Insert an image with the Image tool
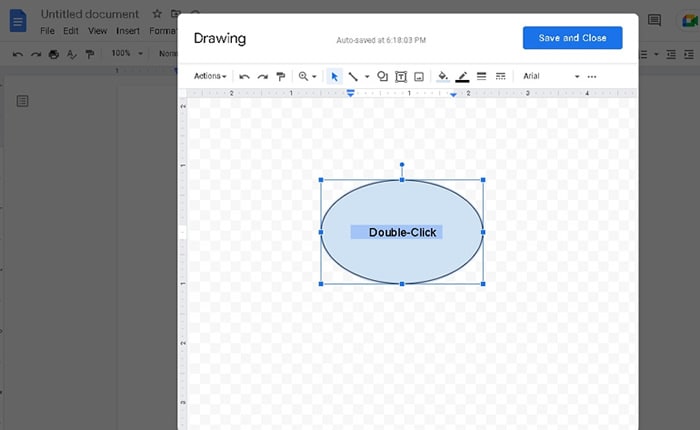This screenshot has width=700, height=430. 419,77
